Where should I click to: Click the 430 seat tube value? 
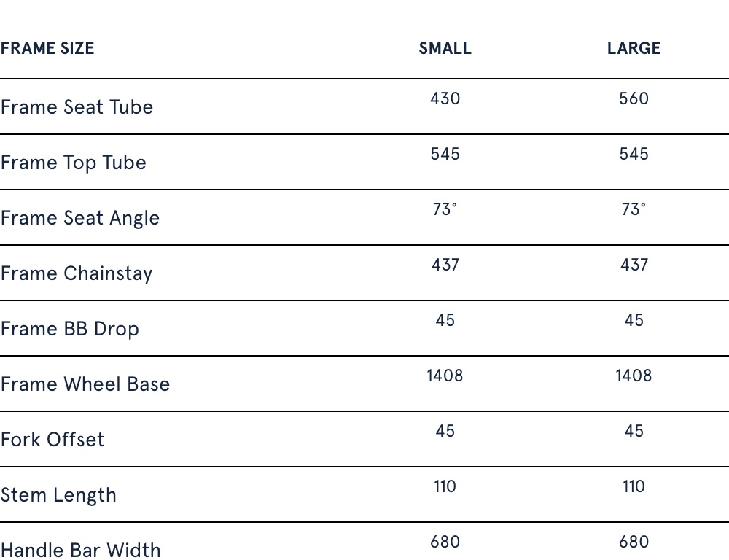coord(445,98)
